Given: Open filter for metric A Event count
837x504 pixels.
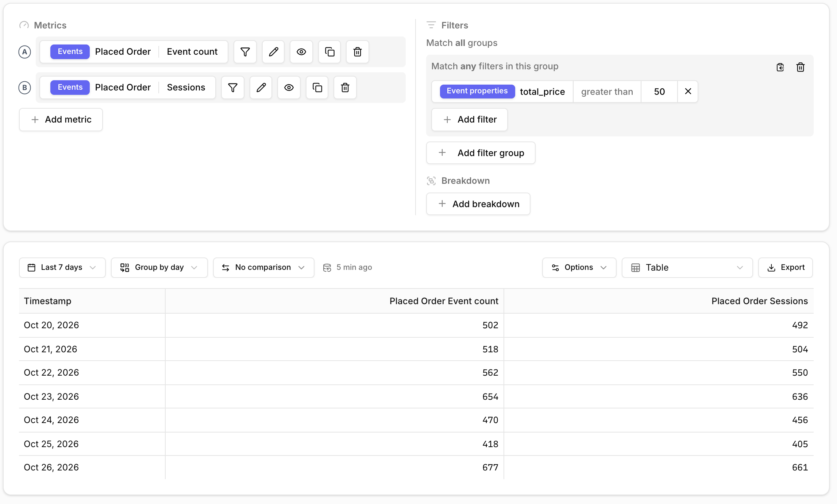Looking at the screenshot, I should 245,52.
